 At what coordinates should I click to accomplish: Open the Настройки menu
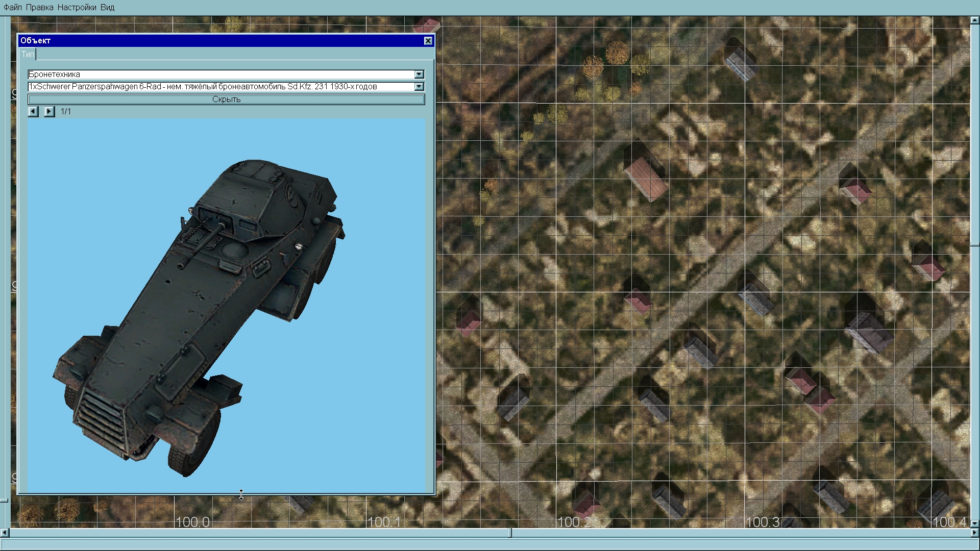[x=77, y=7]
